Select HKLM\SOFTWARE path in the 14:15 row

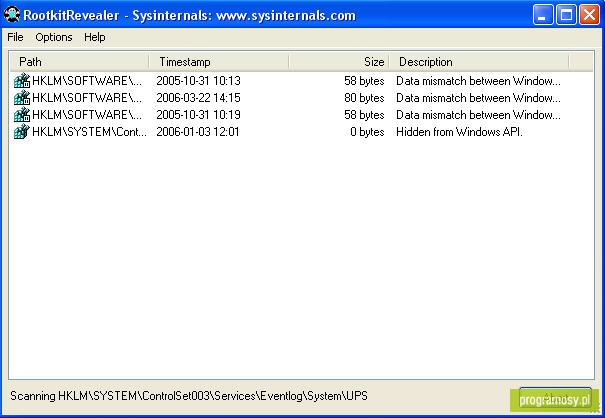point(87,98)
